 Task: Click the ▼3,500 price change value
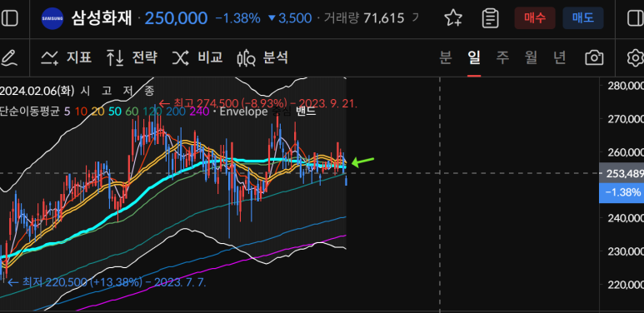[290, 18]
